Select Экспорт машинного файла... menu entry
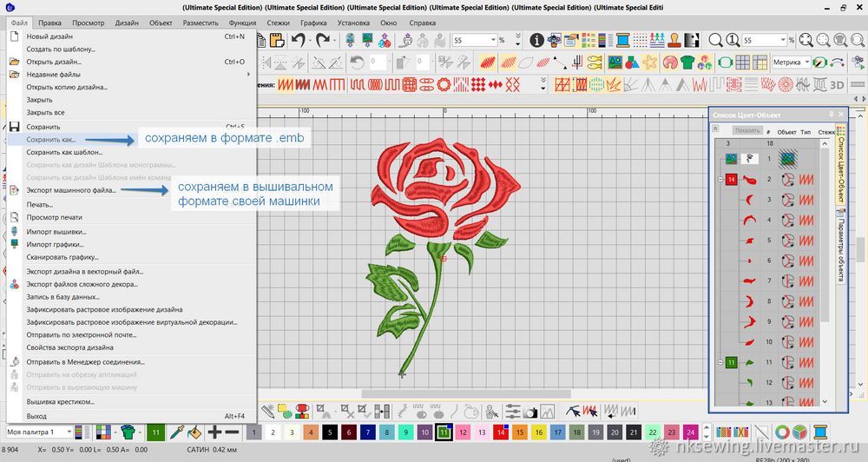This screenshot has height=462, width=868. click(71, 190)
